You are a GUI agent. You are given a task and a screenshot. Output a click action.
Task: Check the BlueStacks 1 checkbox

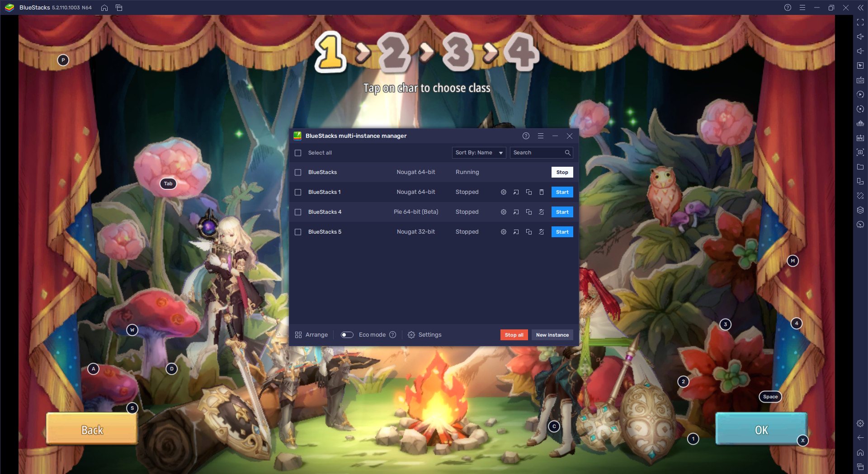[298, 192]
